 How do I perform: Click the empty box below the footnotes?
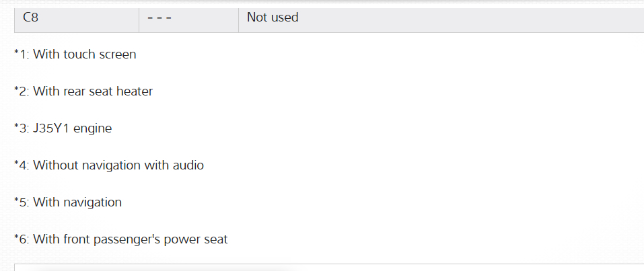(323, 268)
